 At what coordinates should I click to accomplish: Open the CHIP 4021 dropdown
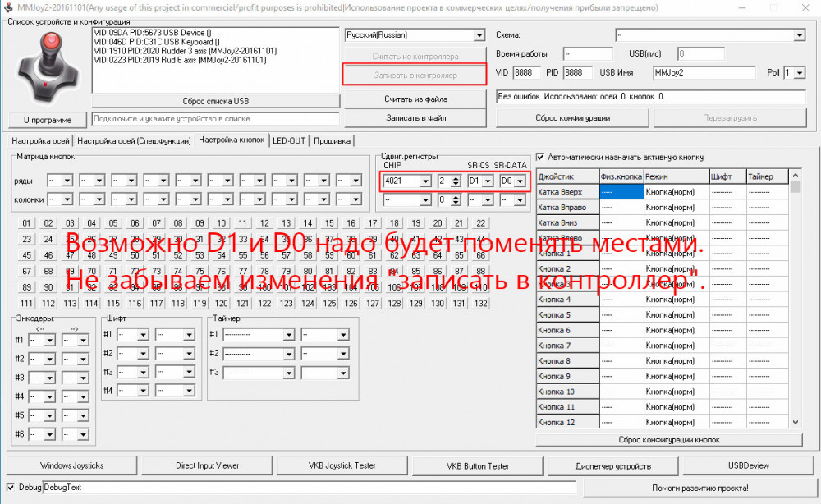pyautogui.click(x=425, y=181)
